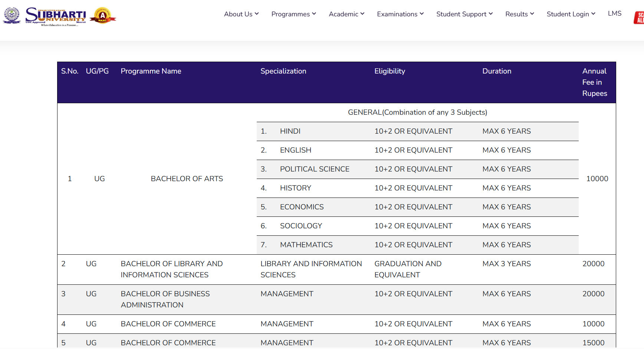The image size is (644, 349).
Task: Click the university emblem seal logo
Action: 12,15
